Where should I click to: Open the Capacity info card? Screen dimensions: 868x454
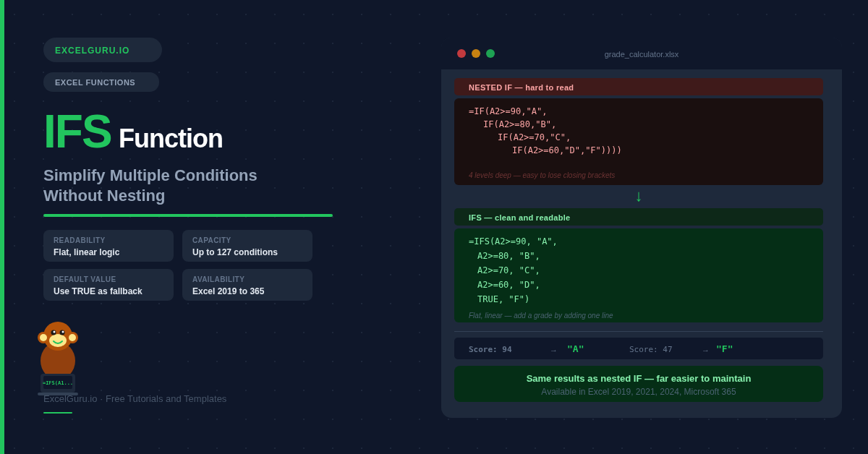point(247,246)
